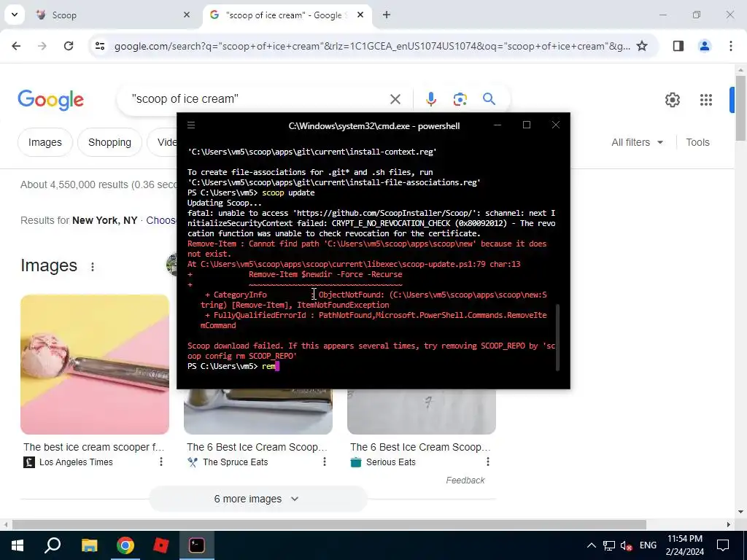Open File Explorer from the taskbar
Screen dimensions: 747x560
click(x=89, y=545)
